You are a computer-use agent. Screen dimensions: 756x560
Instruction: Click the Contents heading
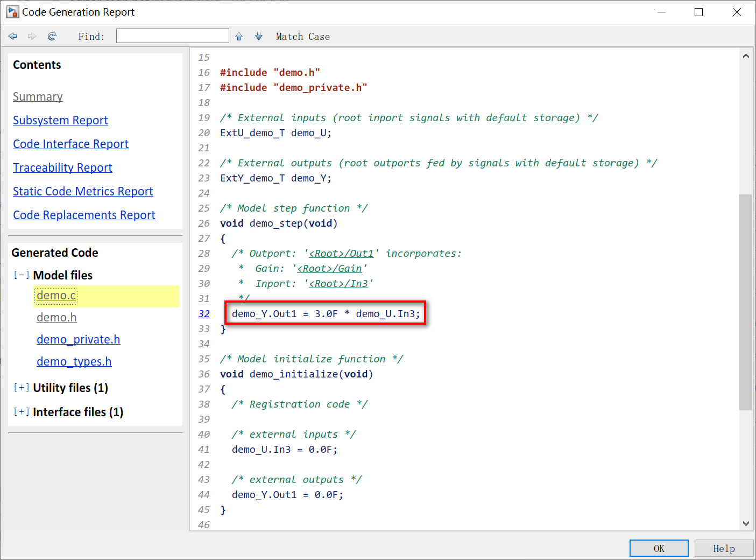(x=37, y=65)
